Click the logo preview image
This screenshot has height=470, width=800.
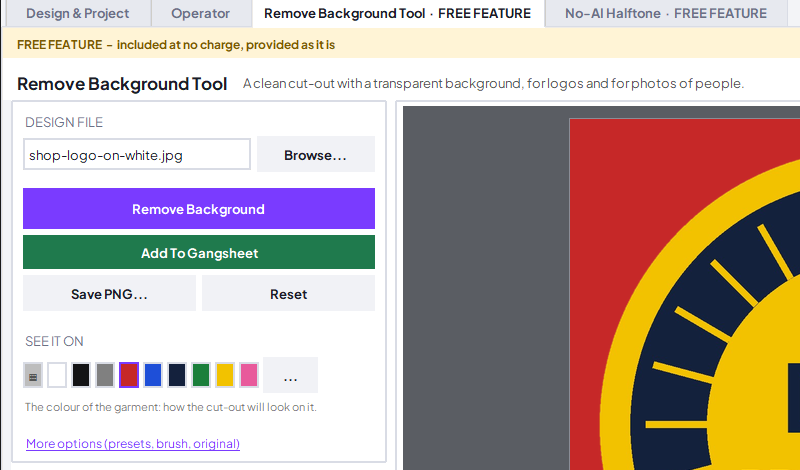685,294
